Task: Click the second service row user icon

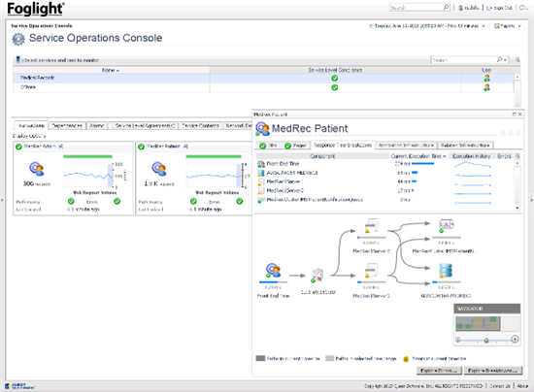Action: tap(487, 87)
